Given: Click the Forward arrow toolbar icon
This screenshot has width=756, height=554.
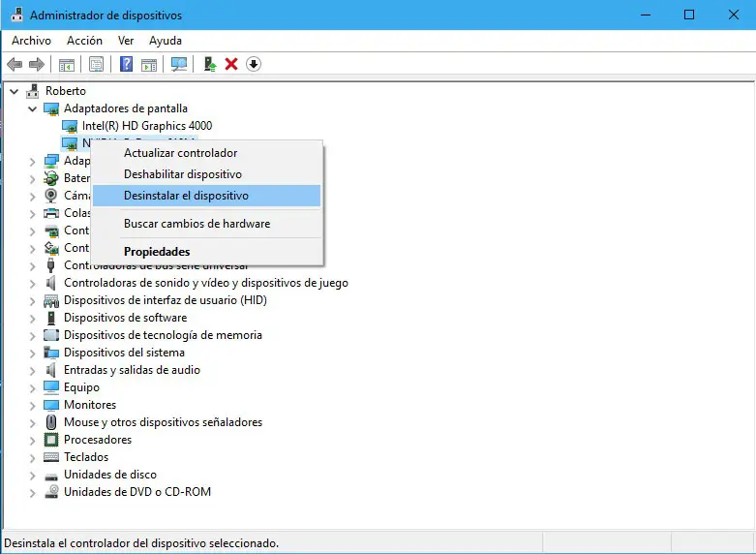Looking at the screenshot, I should click(37, 64).
